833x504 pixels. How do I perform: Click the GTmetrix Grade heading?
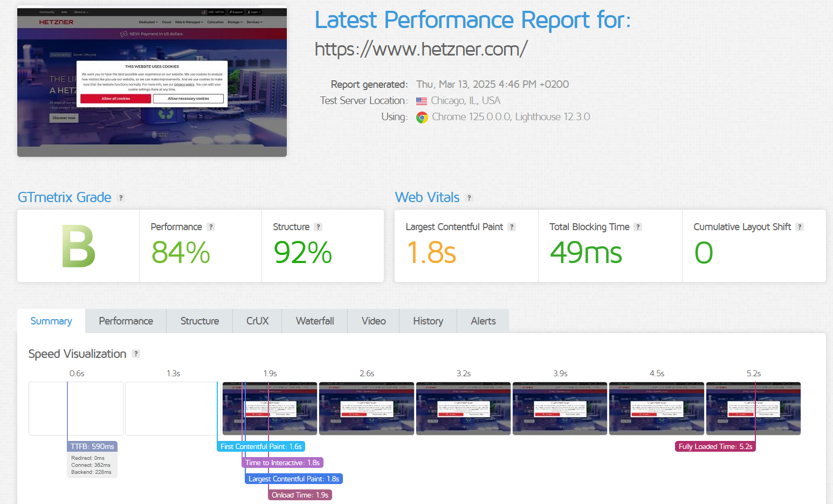tap(65, 197)
